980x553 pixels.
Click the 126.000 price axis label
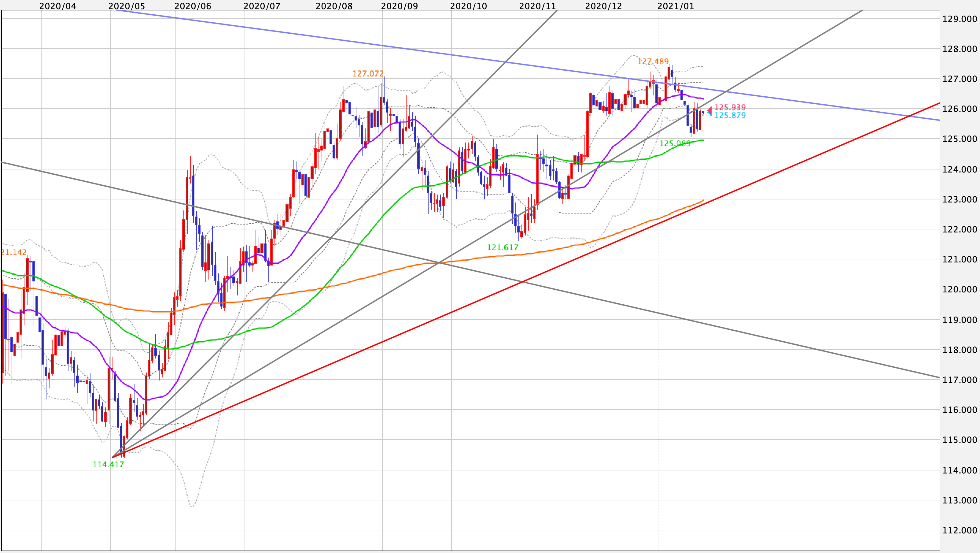(x=960, y=109)
